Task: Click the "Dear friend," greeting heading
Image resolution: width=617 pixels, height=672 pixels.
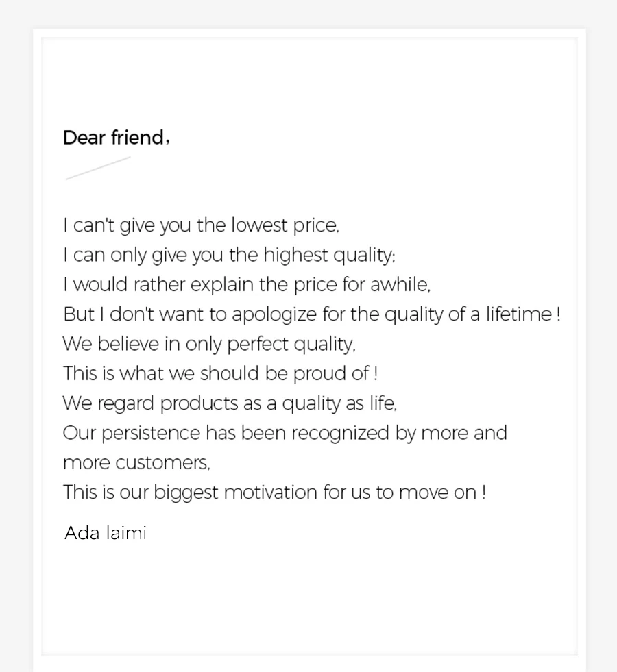Action: pyautogui.click(x=116, y=138)
